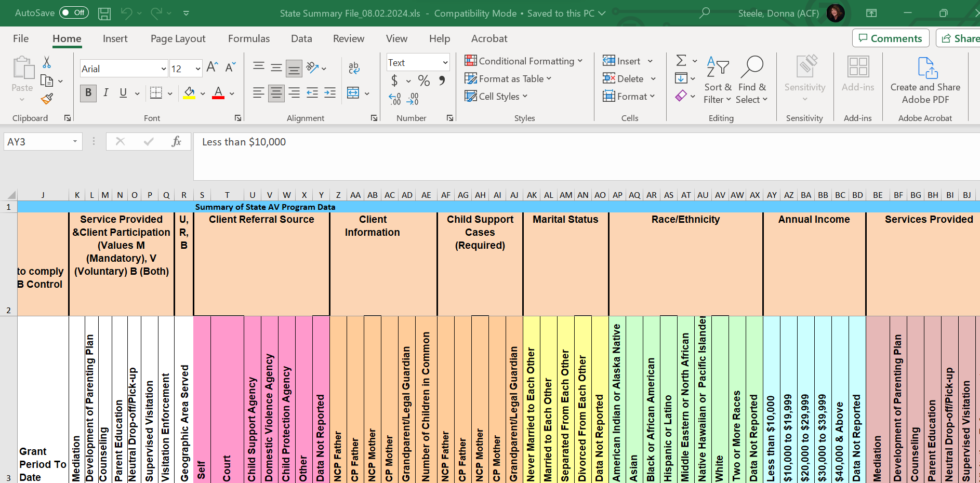Open the Formulas ribbon tab
The height and width of the screenshot is (483, 980).
pos(249,39)
